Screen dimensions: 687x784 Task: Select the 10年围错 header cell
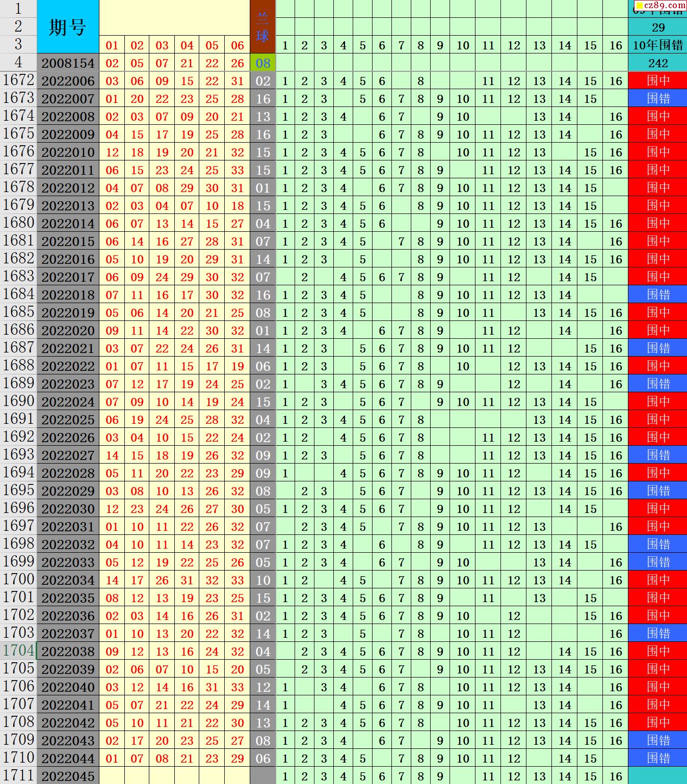tap(657, 45)
